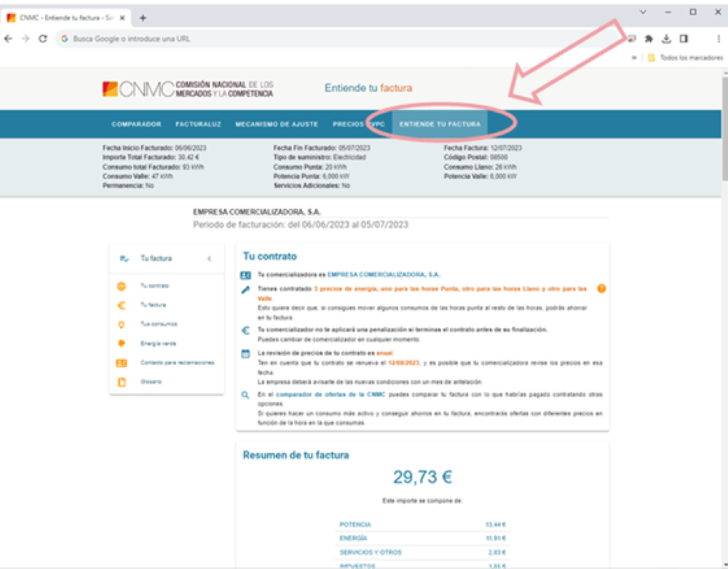The width and height of the screenshot is (728, 569).
Task: Click the Contacto para reclamaciones card icon
Action: 122,363
